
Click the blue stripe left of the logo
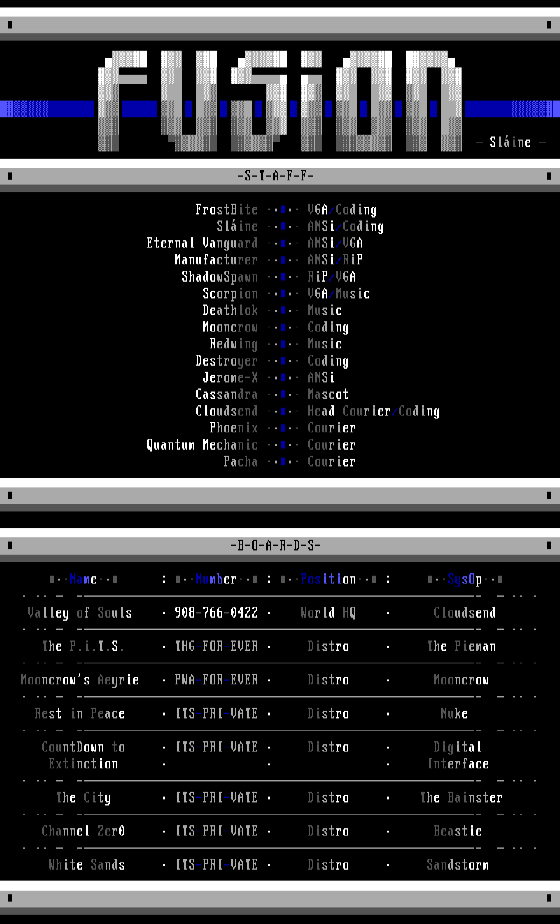[x=47, y=109]
